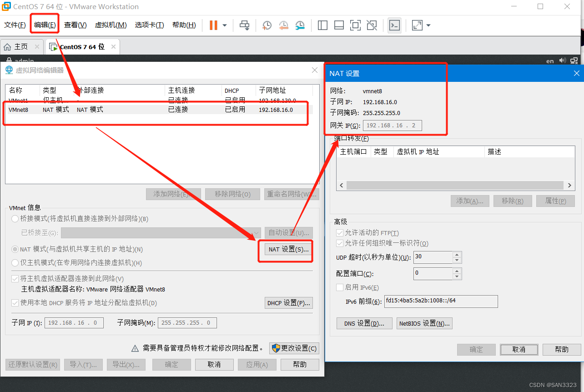Click the IPv6 前缀 field
584x392 pixels.
[441, 301]
